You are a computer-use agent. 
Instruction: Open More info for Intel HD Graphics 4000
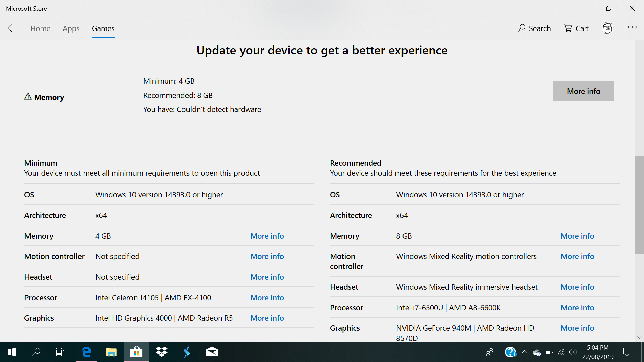click(x=267, y=318)
